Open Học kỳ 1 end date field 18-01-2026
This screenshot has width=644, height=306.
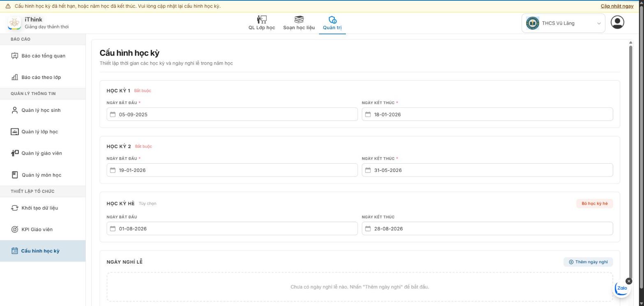(x=487, y=114)
